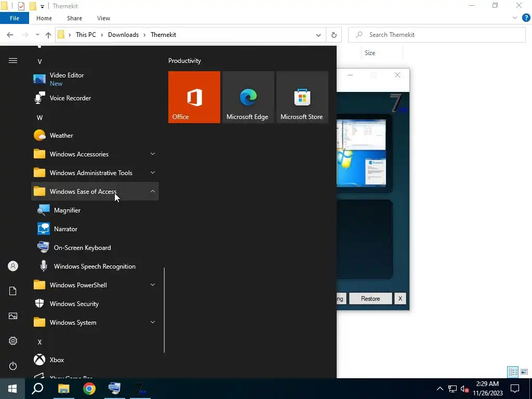Click the muted volume tray icon
The width and height of the screenshot is (532, 399).
(465, 389)
